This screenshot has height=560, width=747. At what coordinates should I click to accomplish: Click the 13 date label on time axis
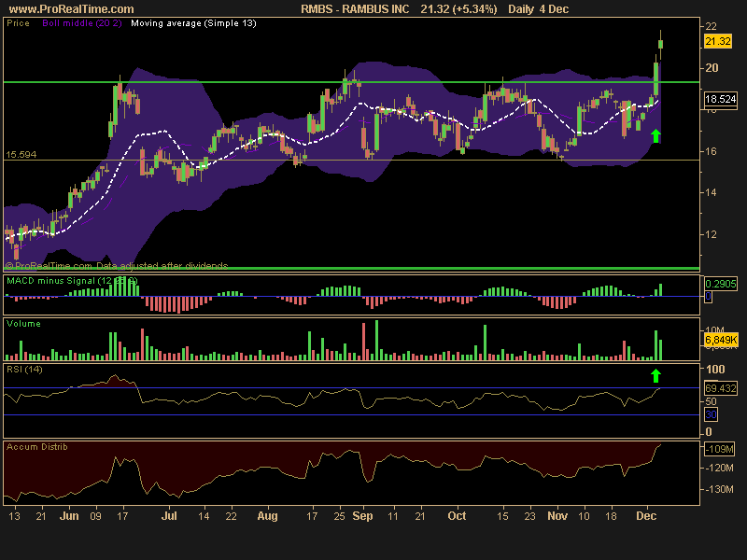[x=14, y=516]
